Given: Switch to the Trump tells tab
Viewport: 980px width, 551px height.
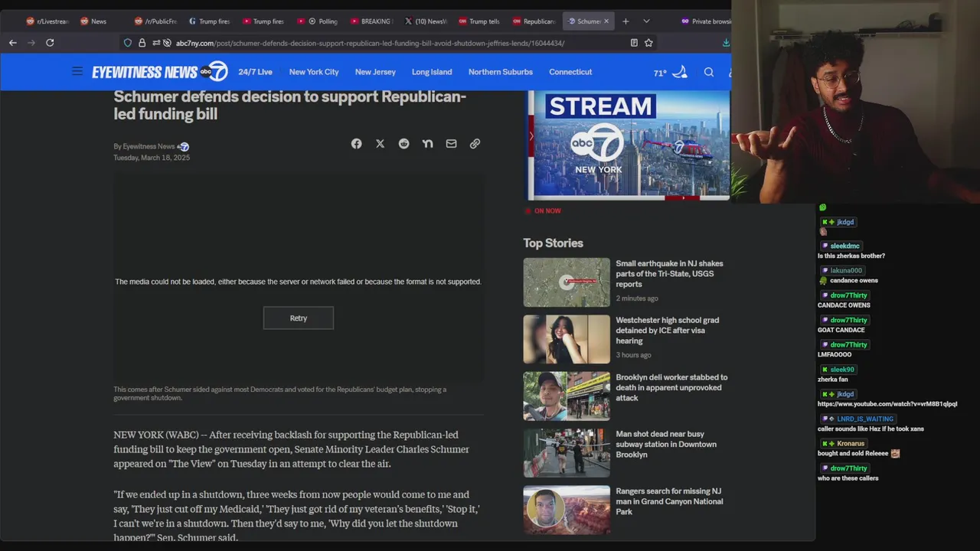Looking at the screenshot, I should 479,21.
